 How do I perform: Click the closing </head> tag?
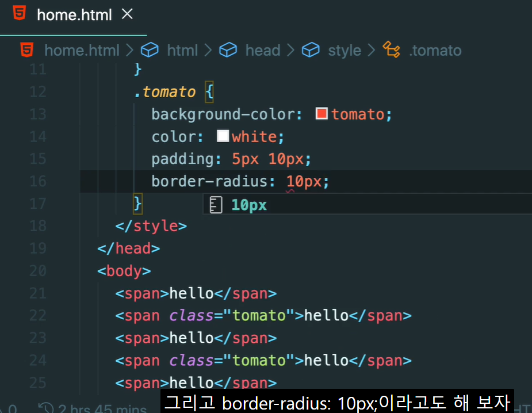click(129, 248)
